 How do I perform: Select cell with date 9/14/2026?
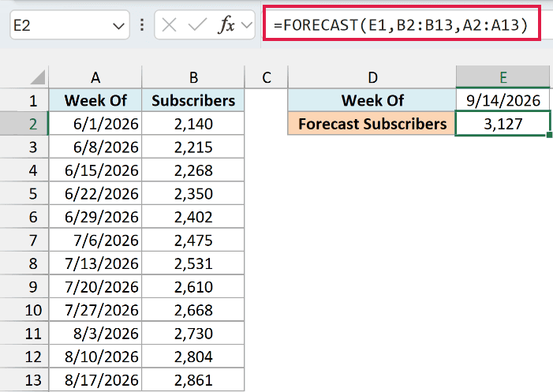point(503,100)
